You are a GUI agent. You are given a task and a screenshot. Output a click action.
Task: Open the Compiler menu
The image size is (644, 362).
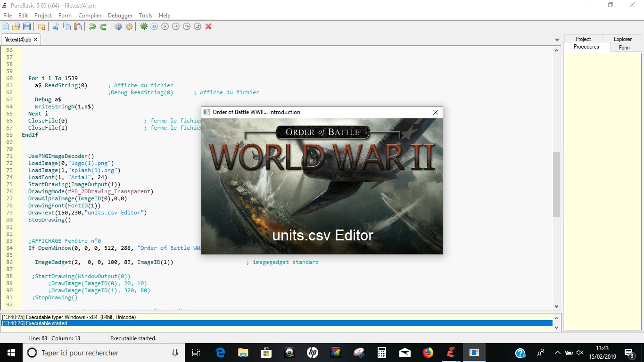pos(90,16)
